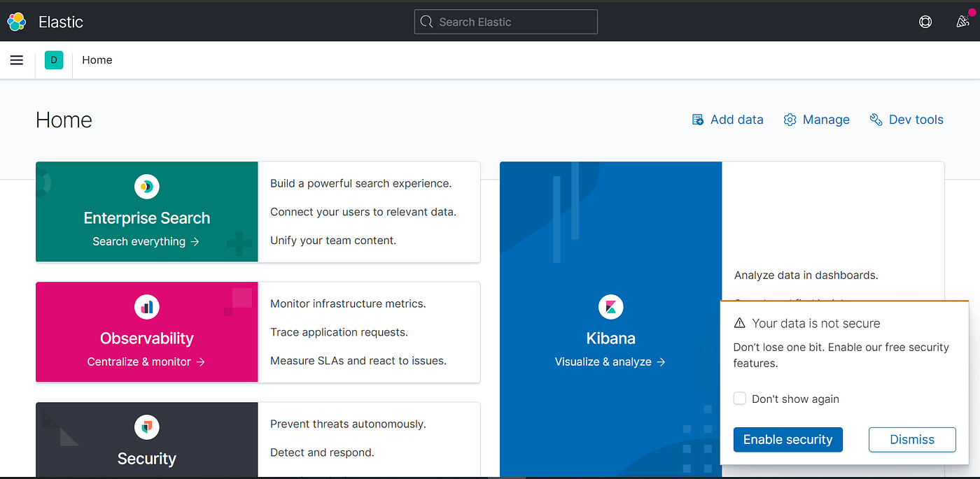Viewport: 980px width, 479px height.
Task: Click 'Build a powerful search experience.' text
Action: [361, 183]
